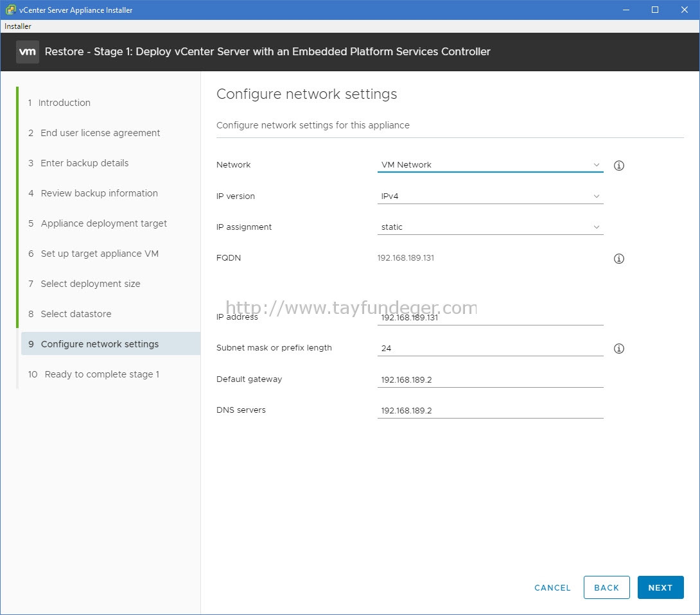The image size is (700, 615).
Task: Go to step 8 Select datastore
Action: (x=70, y=314)
